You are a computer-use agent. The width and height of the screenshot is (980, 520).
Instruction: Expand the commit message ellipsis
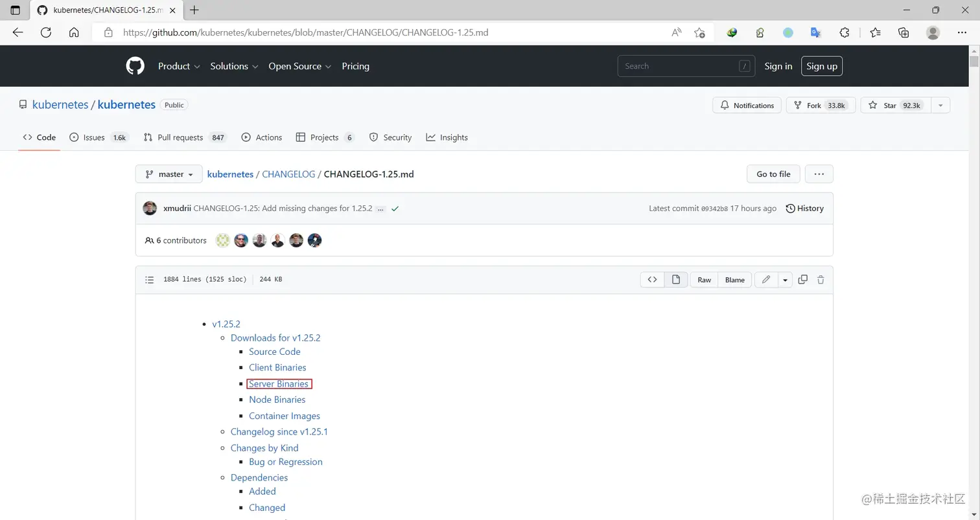[380, 209]
